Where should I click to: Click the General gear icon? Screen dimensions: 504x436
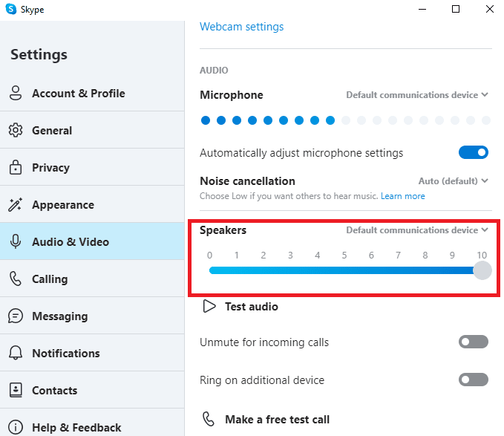[x=16, y=130]
